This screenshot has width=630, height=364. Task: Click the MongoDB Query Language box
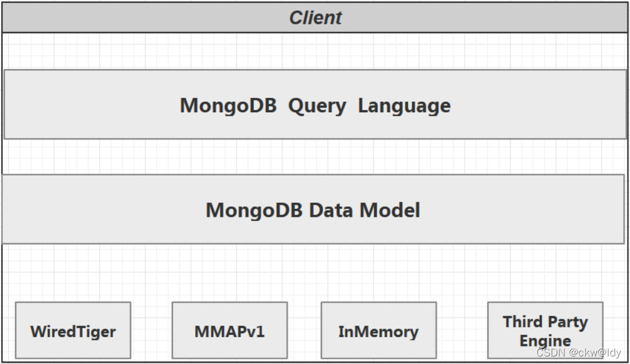coord(315,104)
